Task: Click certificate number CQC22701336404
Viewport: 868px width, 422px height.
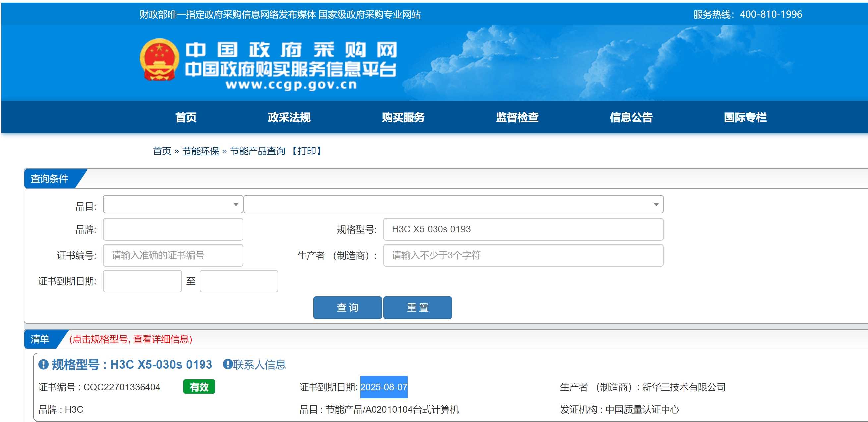Action: 122,387
